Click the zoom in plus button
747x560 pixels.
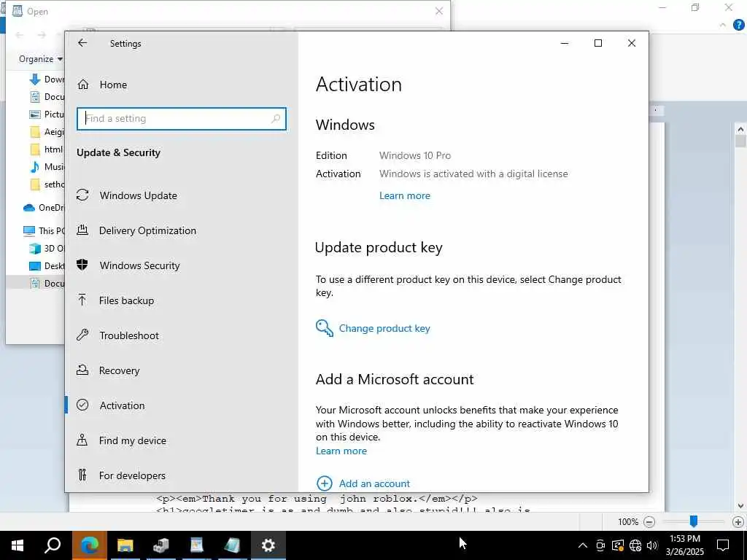click(738, 522)
